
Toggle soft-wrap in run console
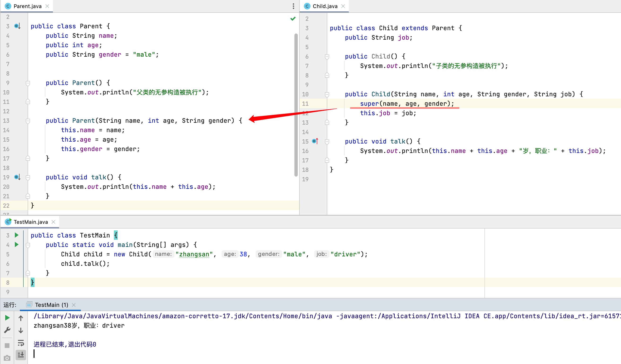[x=21, y=343]
